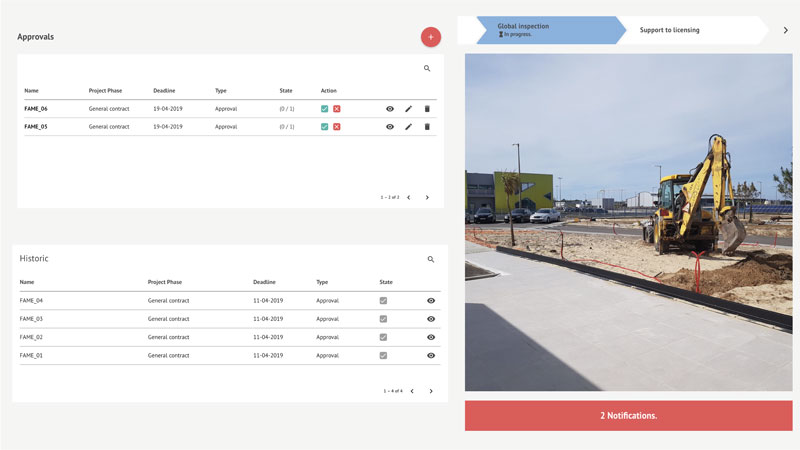Switch to Support to licensing phase
Screen dimensions: 800x450
coord(670,30)
